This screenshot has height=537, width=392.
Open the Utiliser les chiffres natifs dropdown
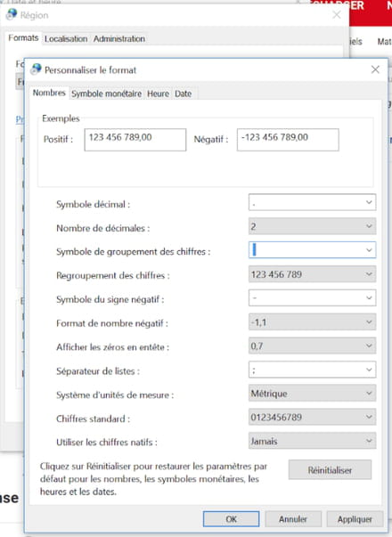312,441
